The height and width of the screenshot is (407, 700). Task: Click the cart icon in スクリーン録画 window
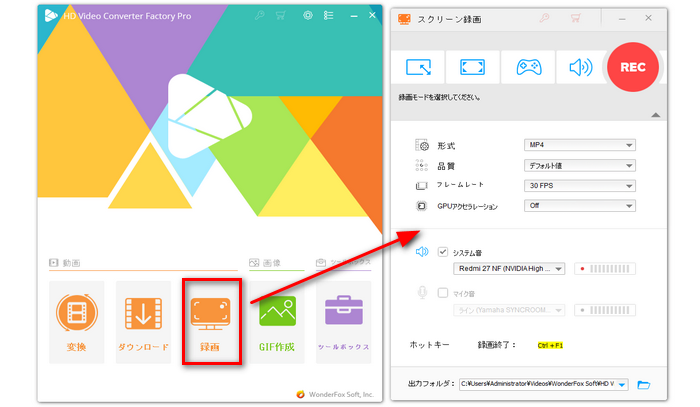point(576,18)
